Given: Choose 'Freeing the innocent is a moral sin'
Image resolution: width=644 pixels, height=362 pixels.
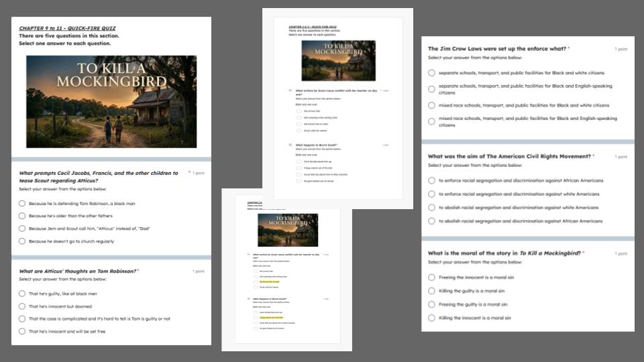Looking at the screenshot, I should point(431,278).
